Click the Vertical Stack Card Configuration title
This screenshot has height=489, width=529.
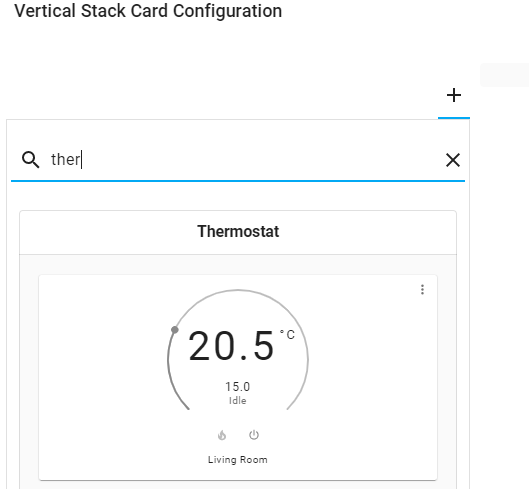coord(148,11)
